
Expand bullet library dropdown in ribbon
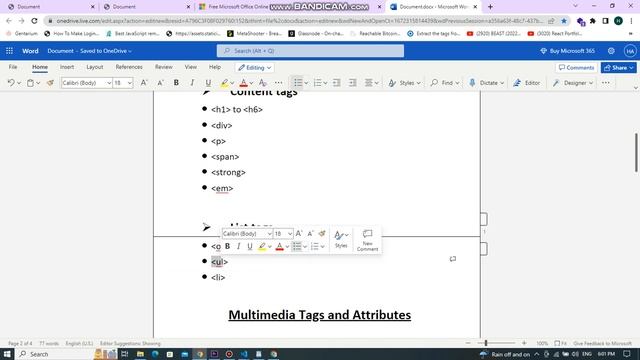[306, 83]
